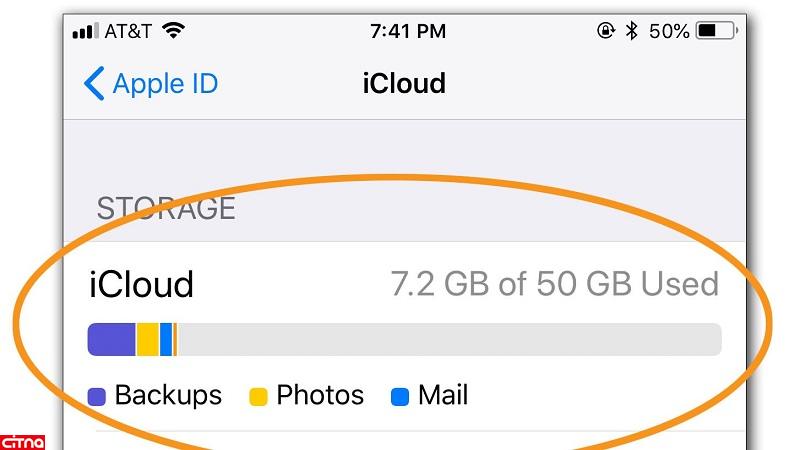
Task: Tap the 7.2 GB of 50 GB Used text
Action: [x=555, y=284]
